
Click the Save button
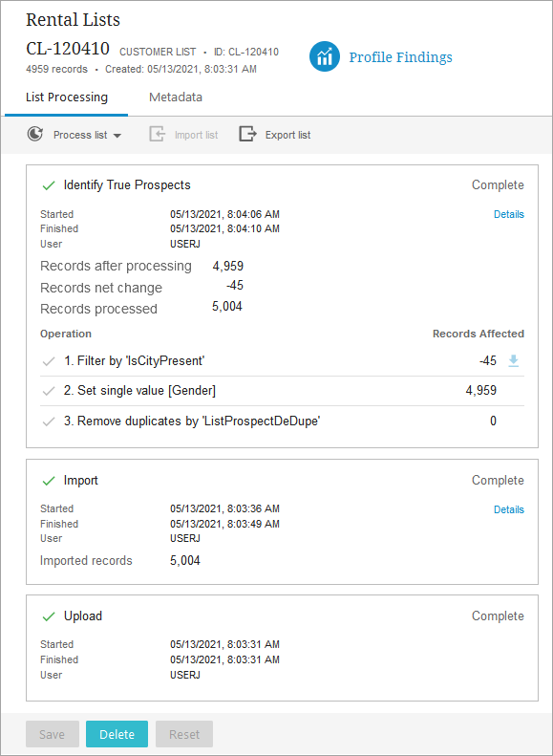pyautogui.click(x=52, y=734)
